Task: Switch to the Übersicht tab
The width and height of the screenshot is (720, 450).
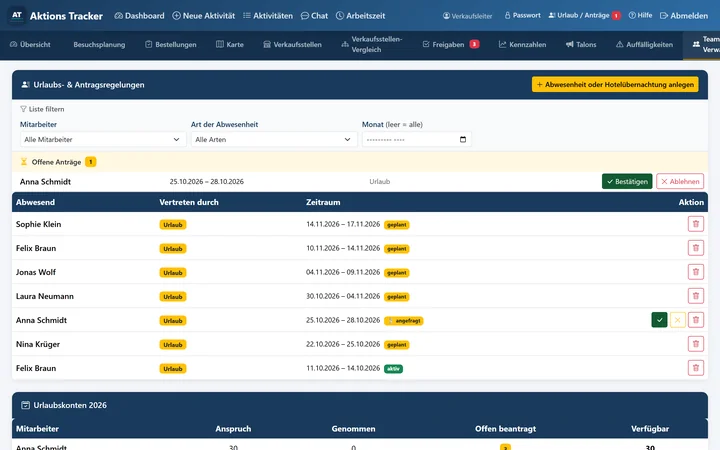Action: click(30, 45)
